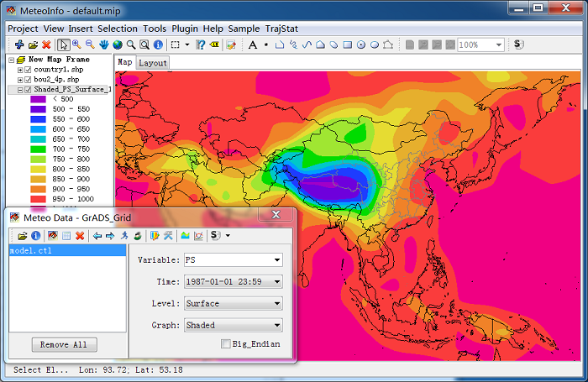Viewport: 588px width, 382px height.
Task: Click the Full Extent globe icon
Action: pos(118,44)
